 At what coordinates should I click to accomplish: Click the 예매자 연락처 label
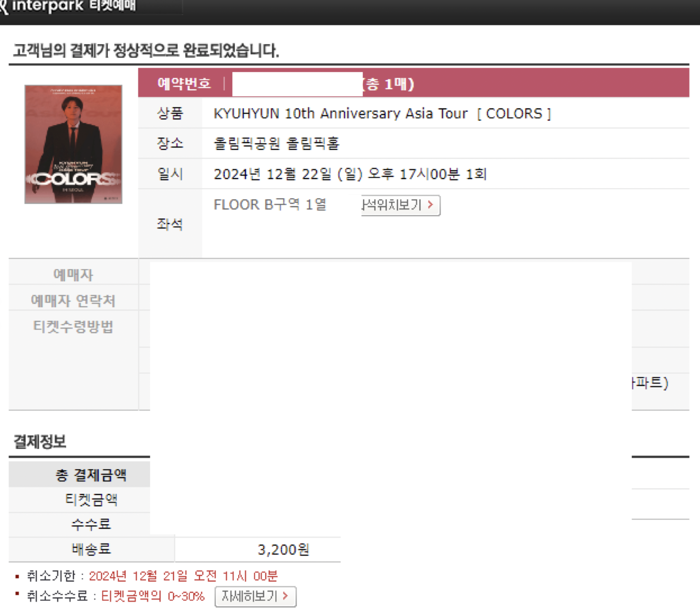[73, 300]
